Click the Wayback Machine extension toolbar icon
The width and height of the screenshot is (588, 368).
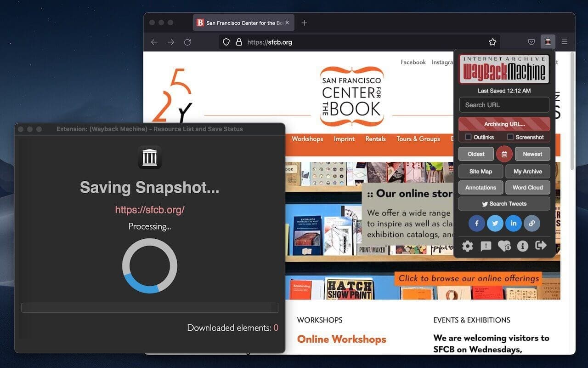[548, 42]
